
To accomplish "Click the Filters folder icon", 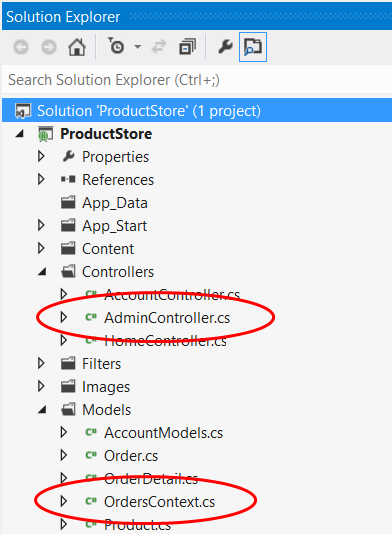I will tap(68, 363).
